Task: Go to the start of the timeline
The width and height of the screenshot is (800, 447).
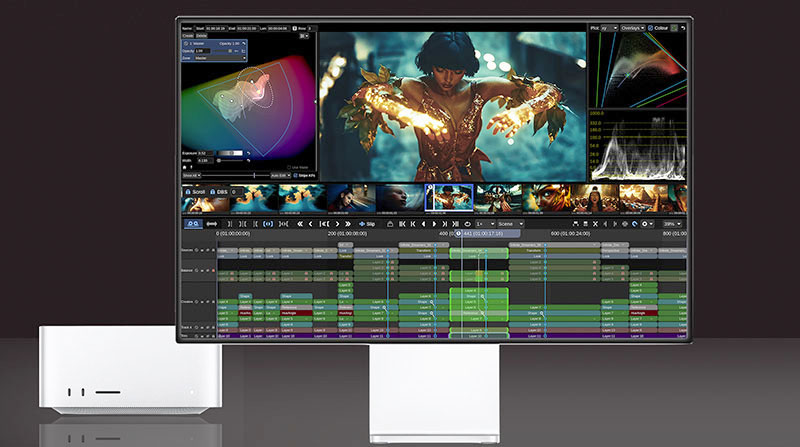Action: (x=402, y=224)
